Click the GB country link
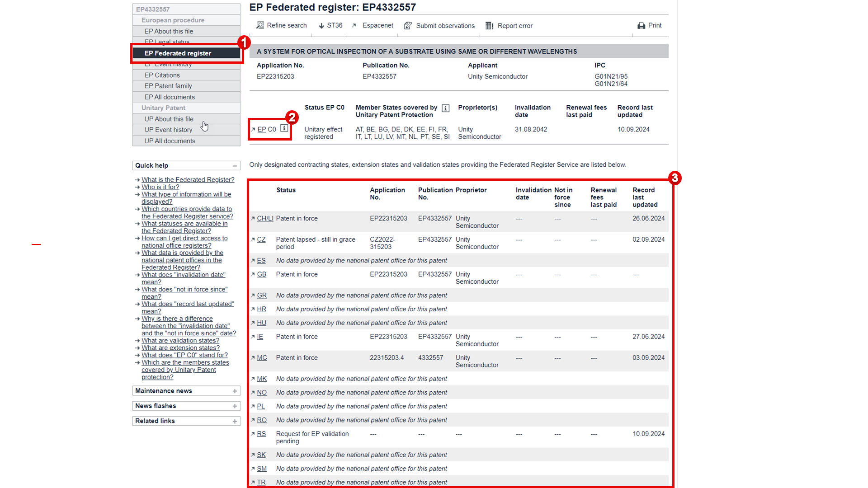 pyautogui.click(x=261, y=274)
